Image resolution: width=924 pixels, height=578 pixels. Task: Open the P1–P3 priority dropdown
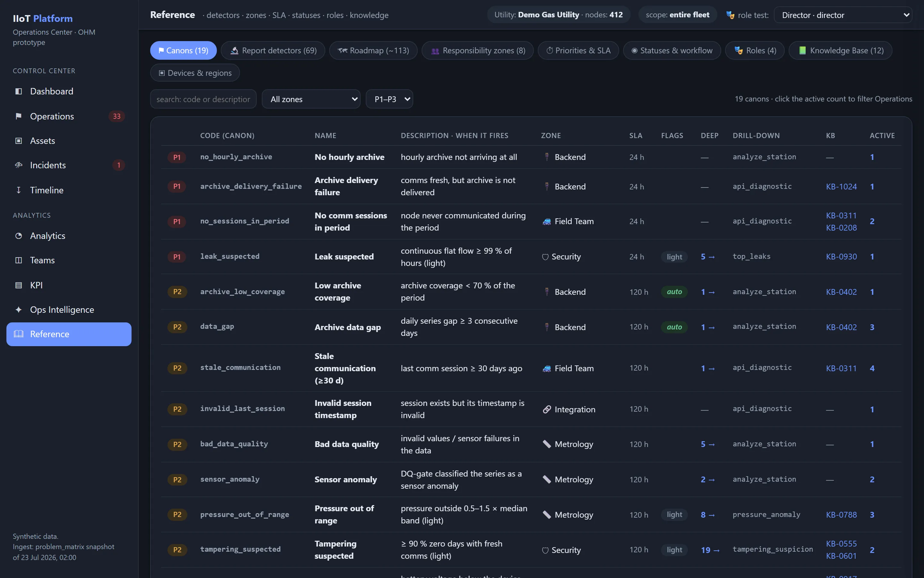[389, 99]
